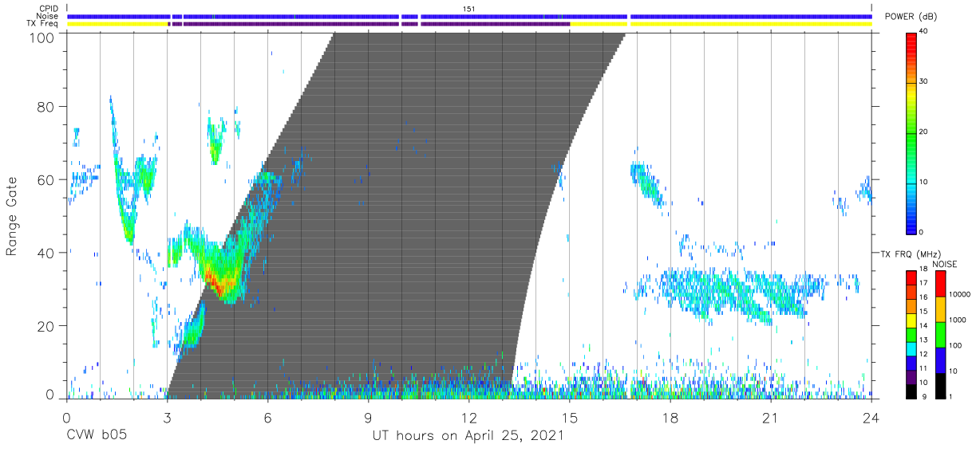Click the red segment of the NOISE bar

[x=941, y=284]
